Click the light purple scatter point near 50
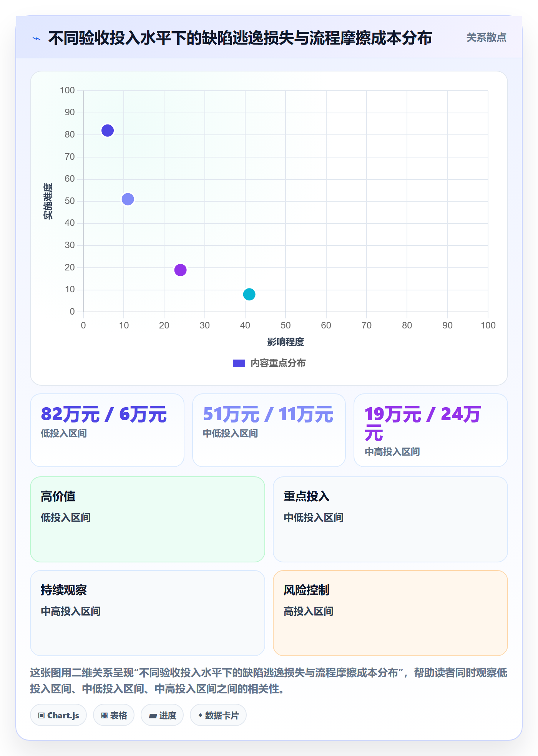Viewport: 538px width, 756px height. [128, 199]
